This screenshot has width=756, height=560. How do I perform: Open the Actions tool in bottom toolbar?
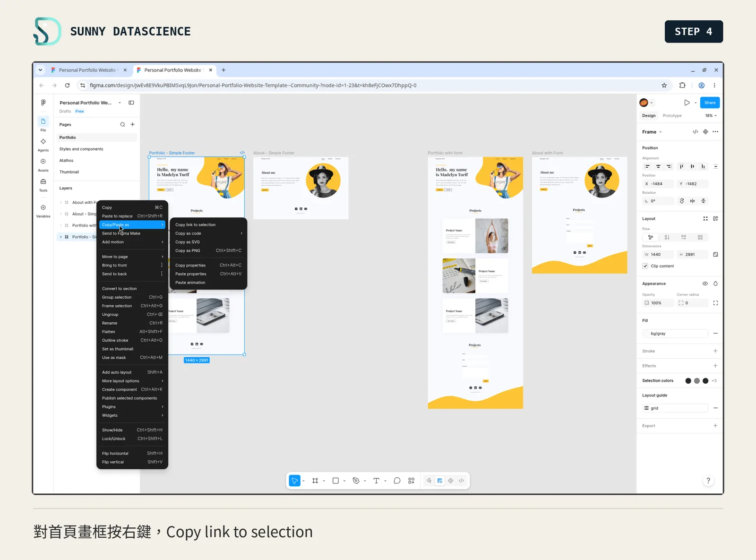[x=412, y=481]
